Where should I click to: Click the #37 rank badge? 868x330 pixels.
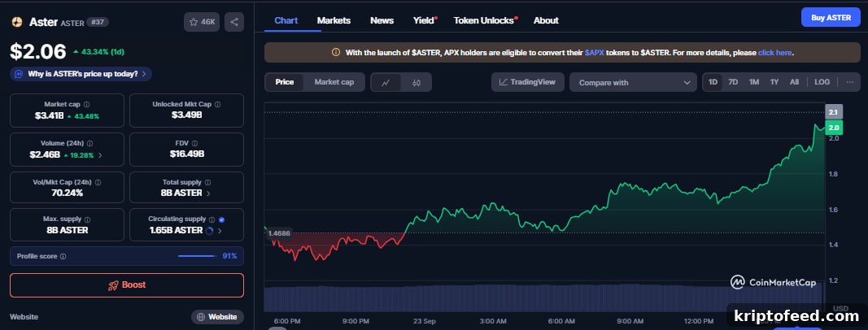point(98,22)
